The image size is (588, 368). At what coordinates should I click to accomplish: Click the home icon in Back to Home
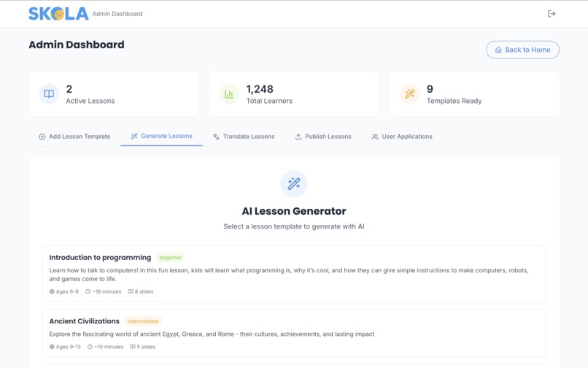498,50
